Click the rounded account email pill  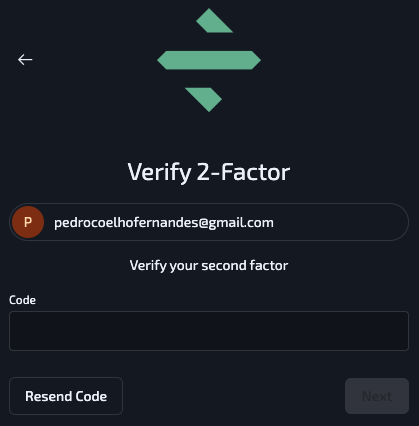click(x=209, y=222)
